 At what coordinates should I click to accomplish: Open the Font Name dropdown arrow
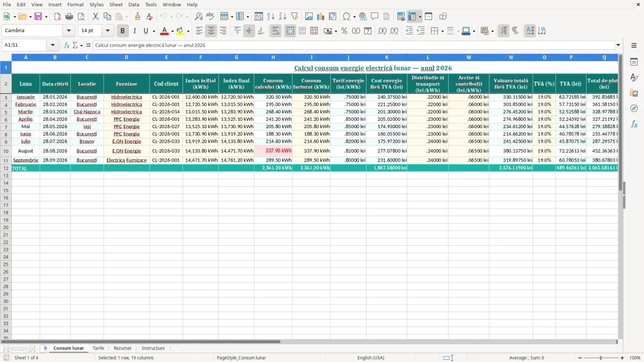[69, 31]
